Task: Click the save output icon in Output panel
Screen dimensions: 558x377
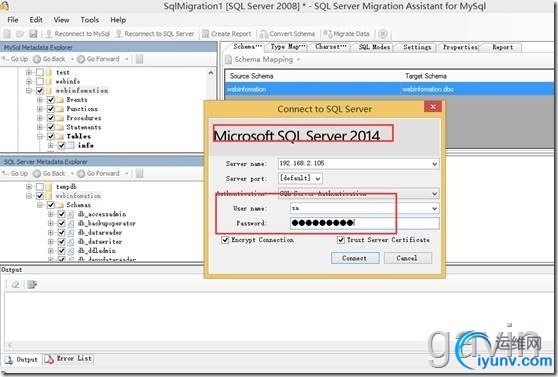Action: pyautogui.click(x=32, y=284)
